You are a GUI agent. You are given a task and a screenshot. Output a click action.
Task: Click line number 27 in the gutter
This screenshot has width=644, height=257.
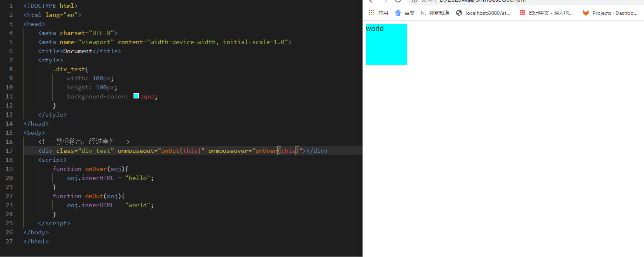tap(9, 241)
